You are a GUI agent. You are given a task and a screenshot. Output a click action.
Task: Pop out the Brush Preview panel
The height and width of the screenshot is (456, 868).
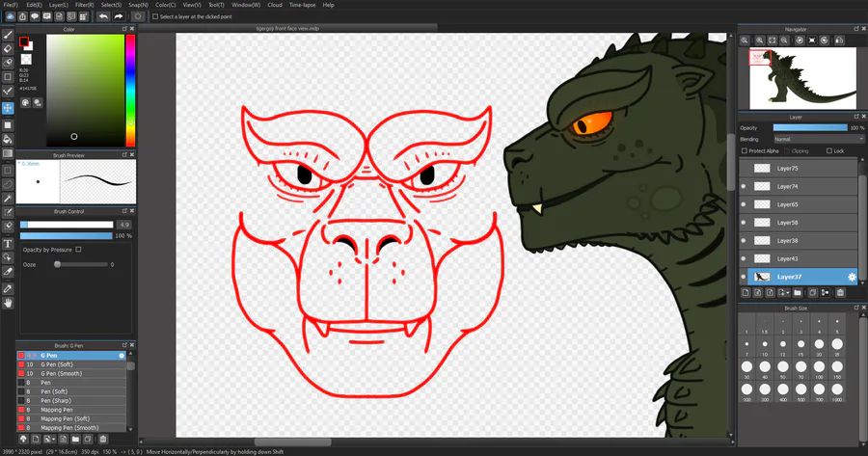coord(124,155)
